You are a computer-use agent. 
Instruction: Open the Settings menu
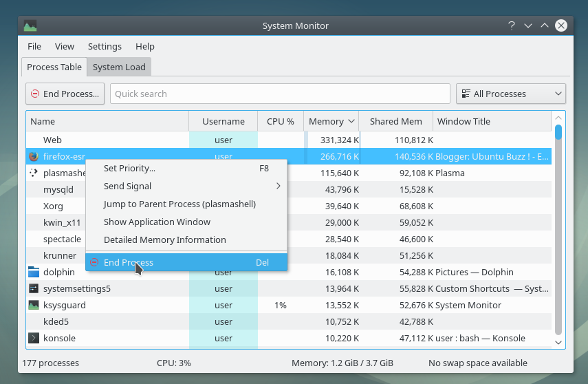click(x=105, y=46)
